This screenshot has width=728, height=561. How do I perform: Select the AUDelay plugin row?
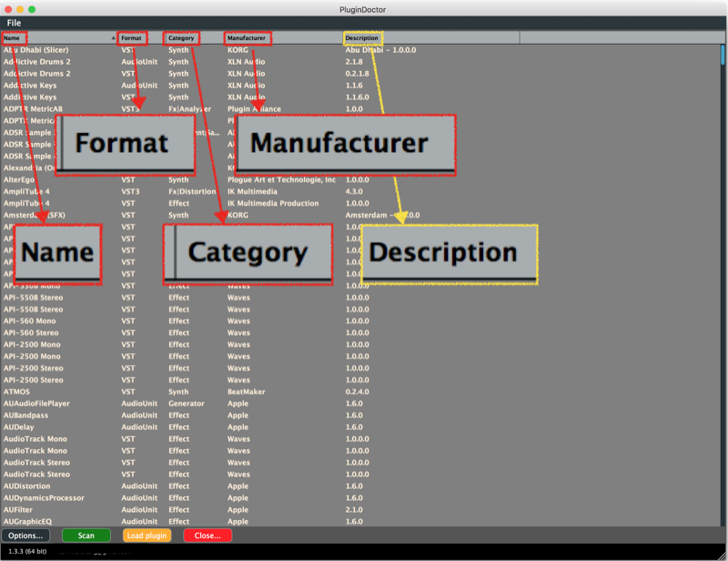point(359,427)
